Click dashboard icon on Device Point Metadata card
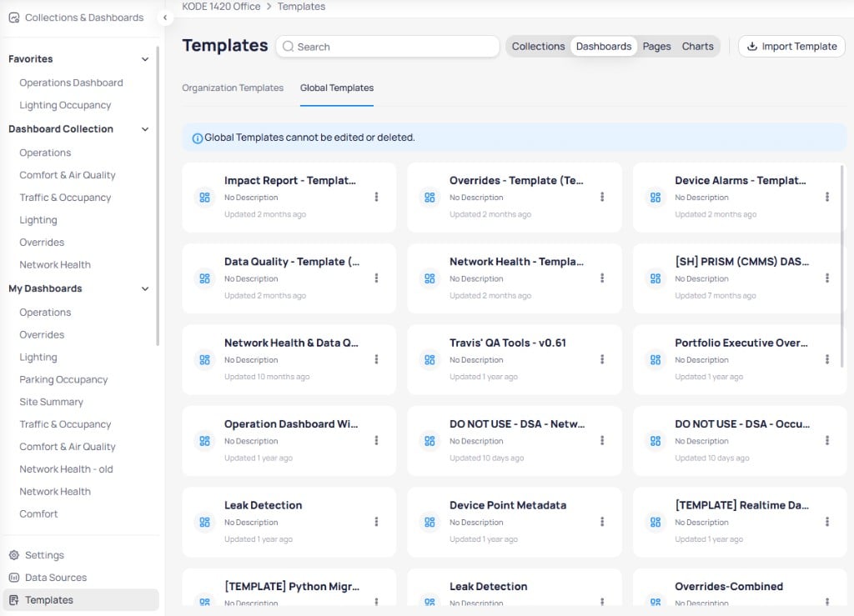854x616 pixels. pyautogui.click(x=430, y=523)
